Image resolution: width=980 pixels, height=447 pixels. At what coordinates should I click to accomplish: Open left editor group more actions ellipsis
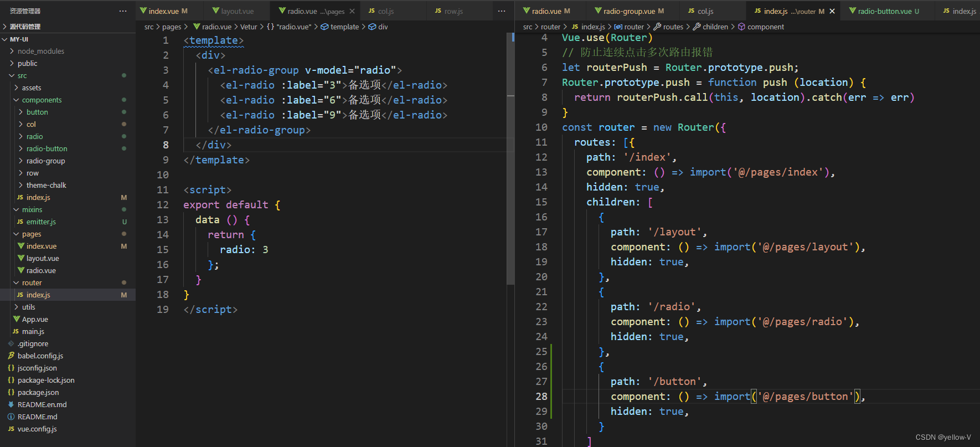[502, 11]
